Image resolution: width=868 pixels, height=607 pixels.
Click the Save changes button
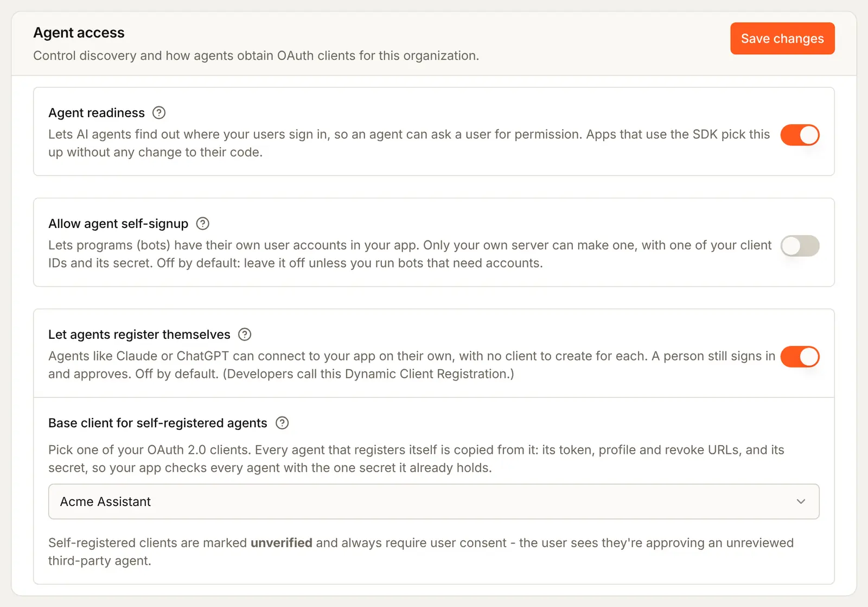(782, 39)
